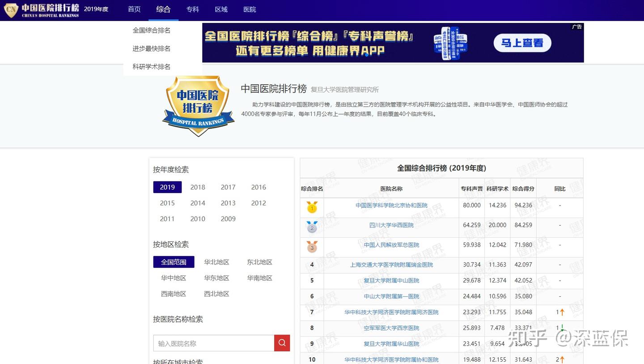Select year 2013 filter

[x=228, y=203]
